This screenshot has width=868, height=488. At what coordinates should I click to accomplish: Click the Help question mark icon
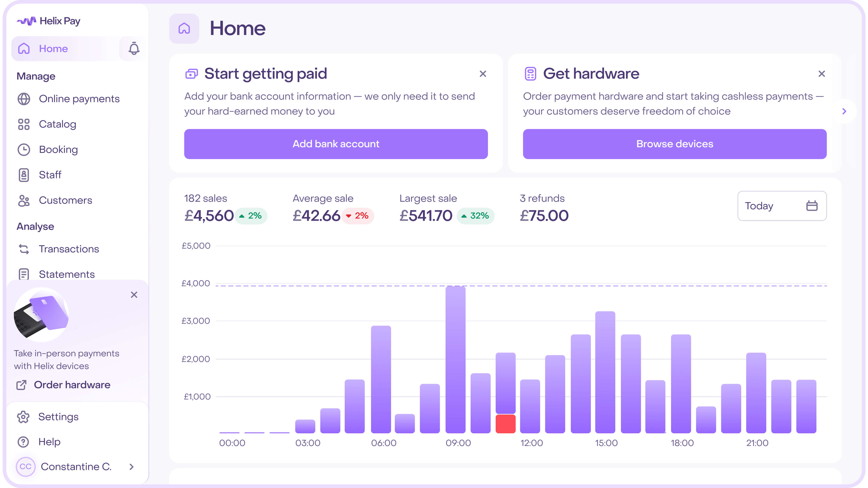23,442
